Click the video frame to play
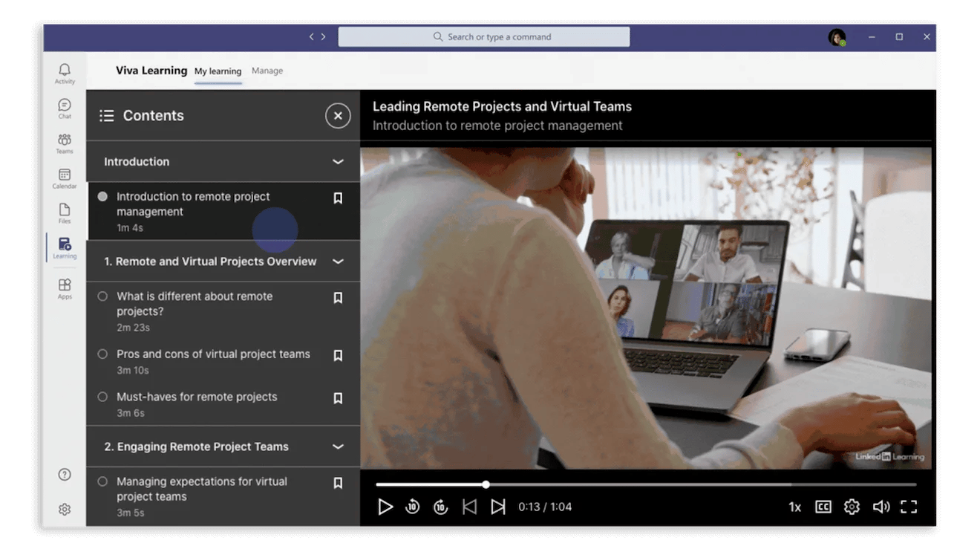980x552 pixels. [x=646, y=308]
